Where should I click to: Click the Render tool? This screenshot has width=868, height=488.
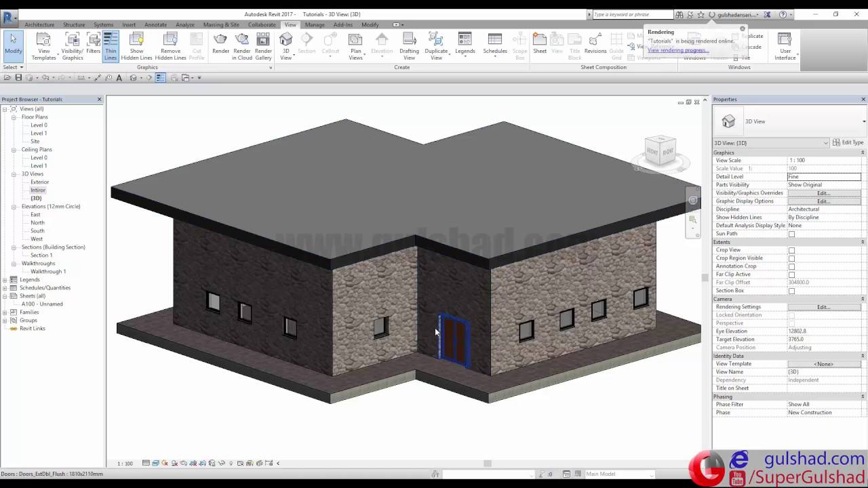coord(220,44)
